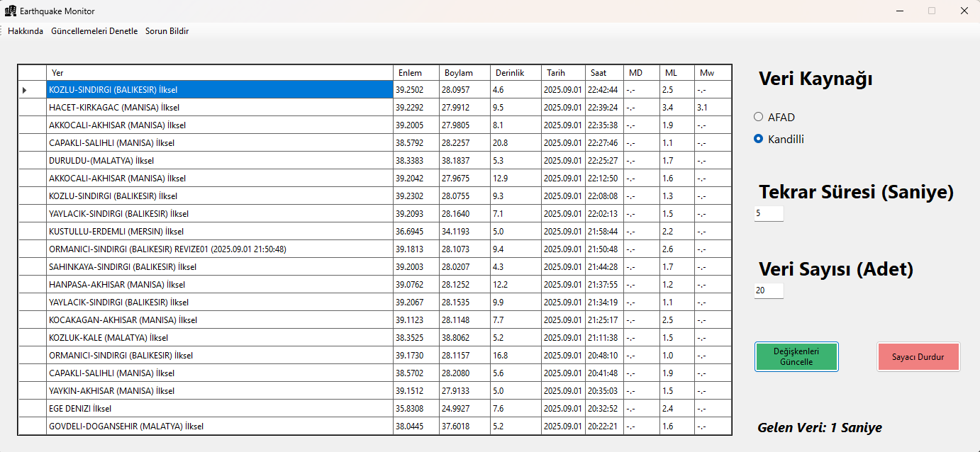The height and width of the screenshot is (452, 980).
Task: Minimize the Earthquake Monitor window
Action: [899, 11]
